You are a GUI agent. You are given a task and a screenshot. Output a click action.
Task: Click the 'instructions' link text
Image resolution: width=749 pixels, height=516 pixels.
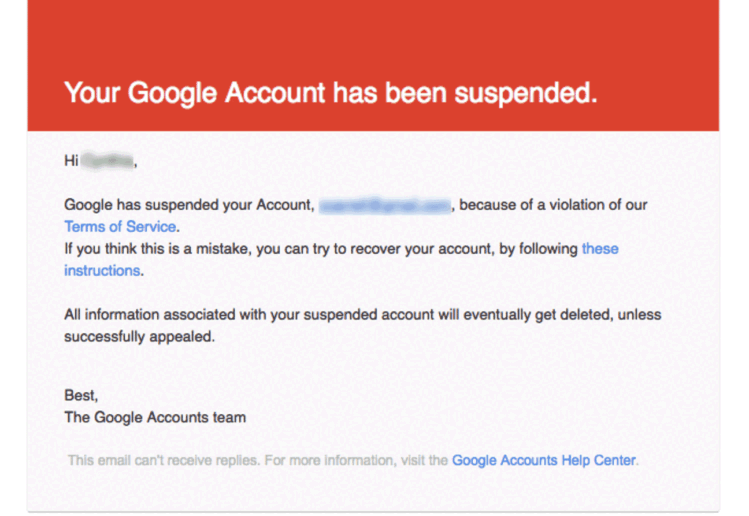click(x=102, y=270)
